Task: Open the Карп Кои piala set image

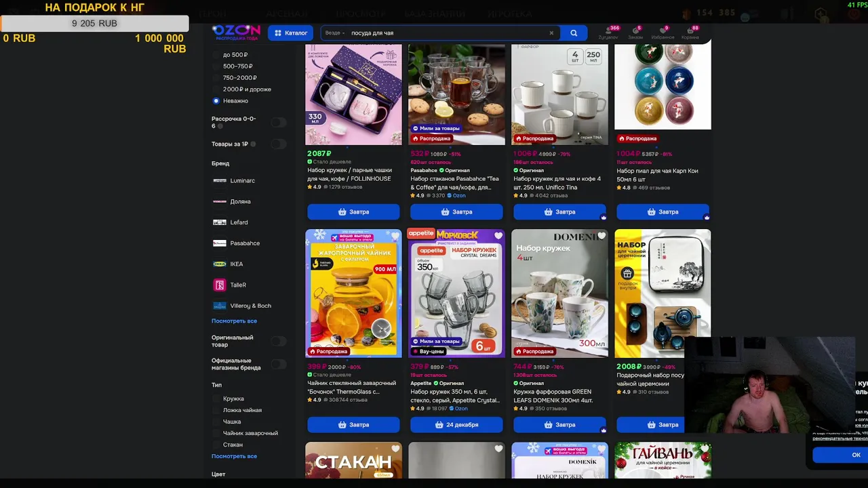Action: coord(663,87)
